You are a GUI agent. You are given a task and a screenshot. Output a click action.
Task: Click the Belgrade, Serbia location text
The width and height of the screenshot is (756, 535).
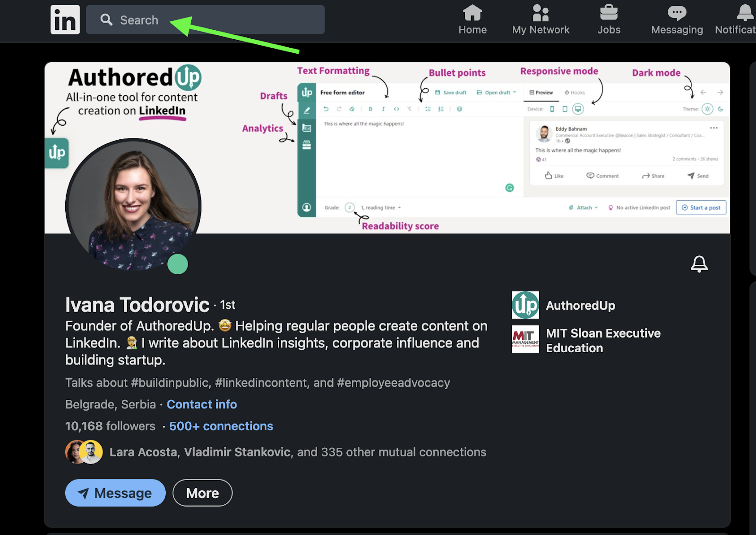[111, 405]
